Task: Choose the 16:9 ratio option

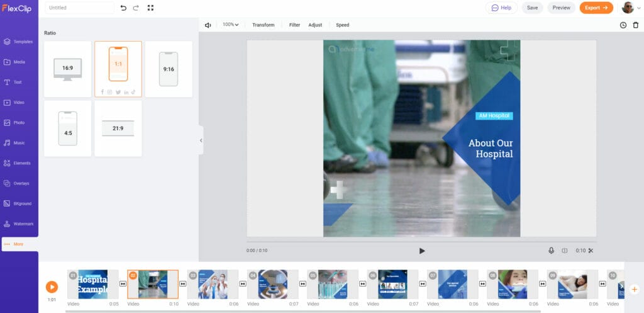Action: tap(68, 69)
